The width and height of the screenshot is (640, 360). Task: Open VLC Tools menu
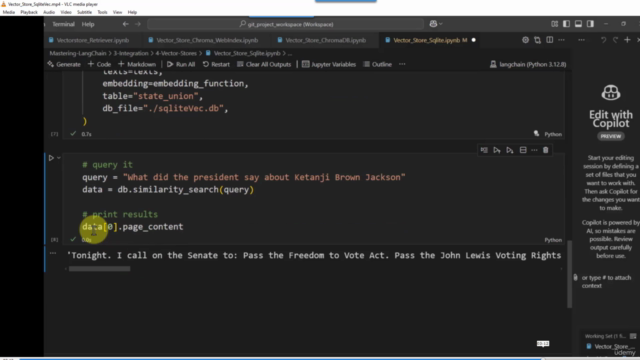click(x=102, y=12)
